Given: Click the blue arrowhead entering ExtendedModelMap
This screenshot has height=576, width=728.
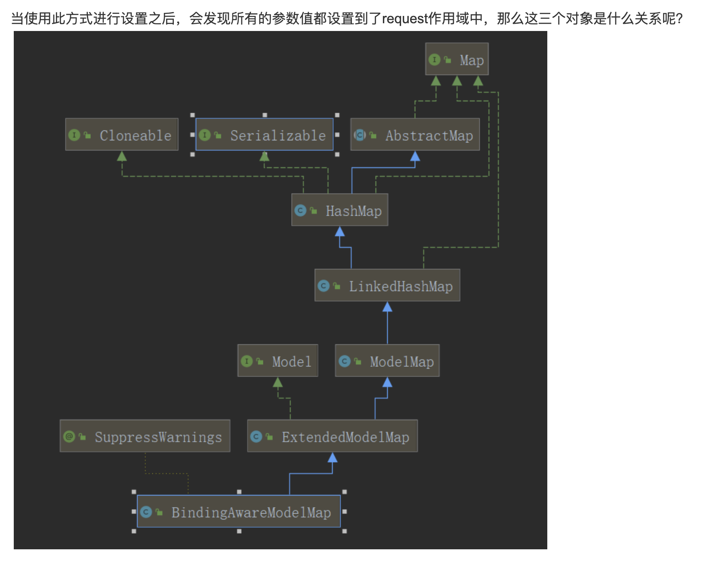Looking at the screenshot, I should coord(332,457).
